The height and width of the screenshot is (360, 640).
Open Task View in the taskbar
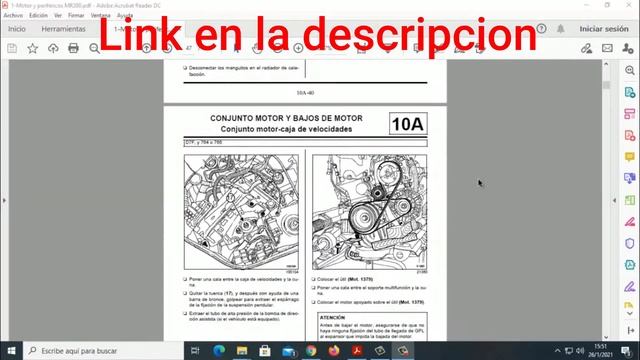point(195,351)
